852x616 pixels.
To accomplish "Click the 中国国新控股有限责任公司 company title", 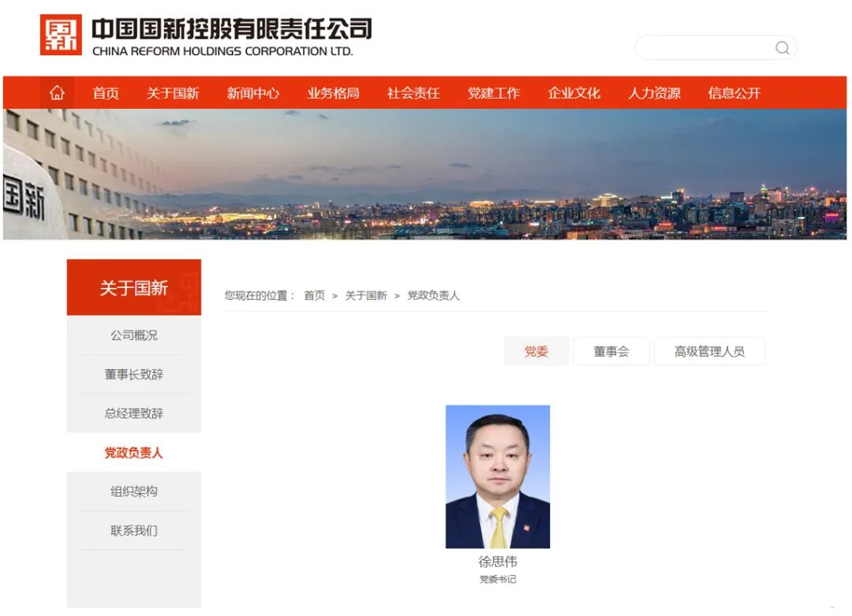I will coord(232,29).
